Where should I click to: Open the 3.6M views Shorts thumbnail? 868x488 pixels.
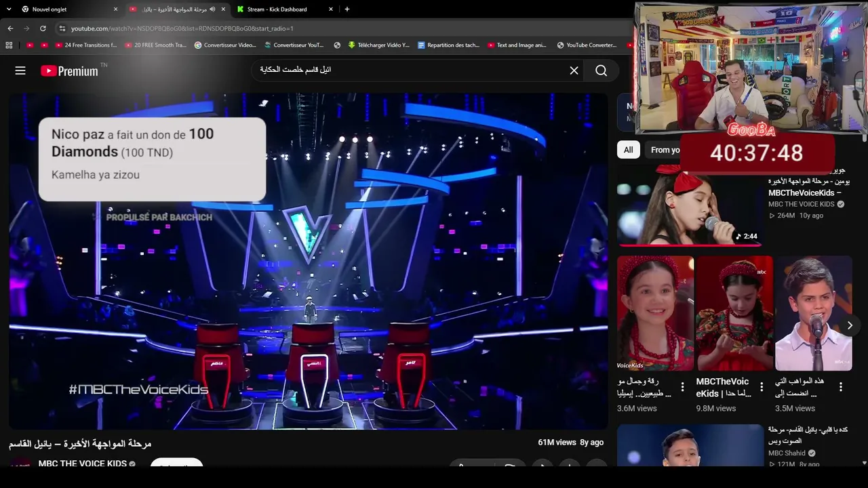656,313
